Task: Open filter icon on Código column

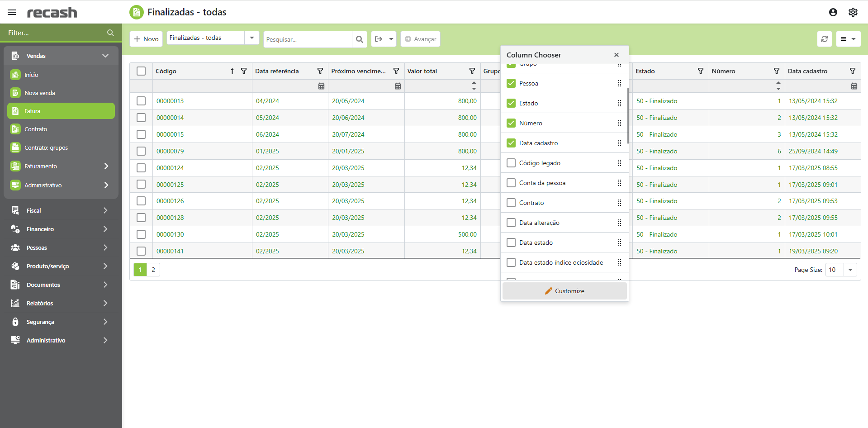Action: pyautogui.click(x=244, y=71)
